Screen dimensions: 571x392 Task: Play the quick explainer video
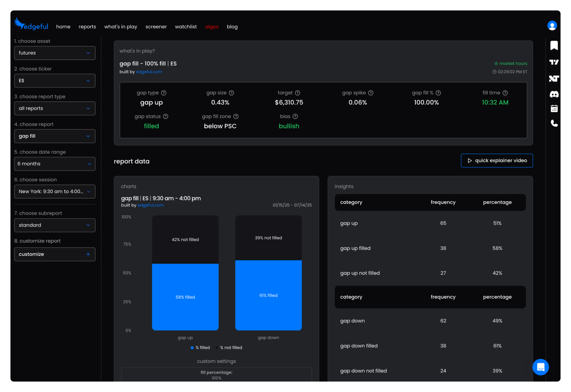pyautogui.click(x=496, y=161)
